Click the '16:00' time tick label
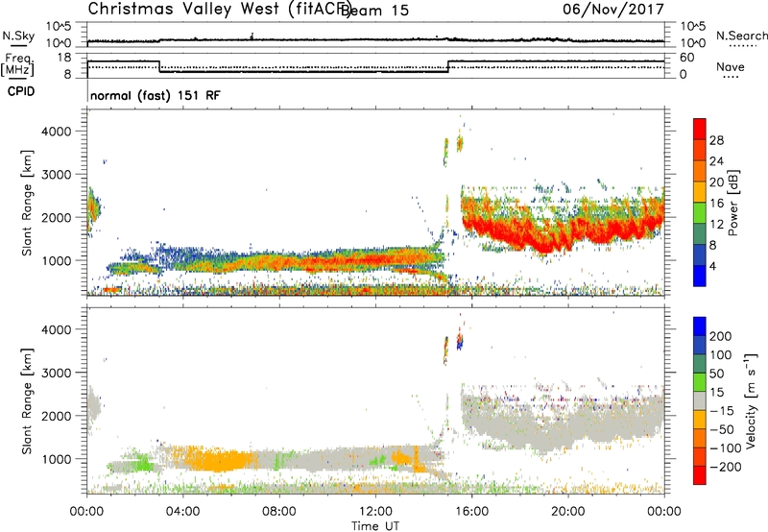768x532 pixels. pyautogui.click(x=471, y=512)
